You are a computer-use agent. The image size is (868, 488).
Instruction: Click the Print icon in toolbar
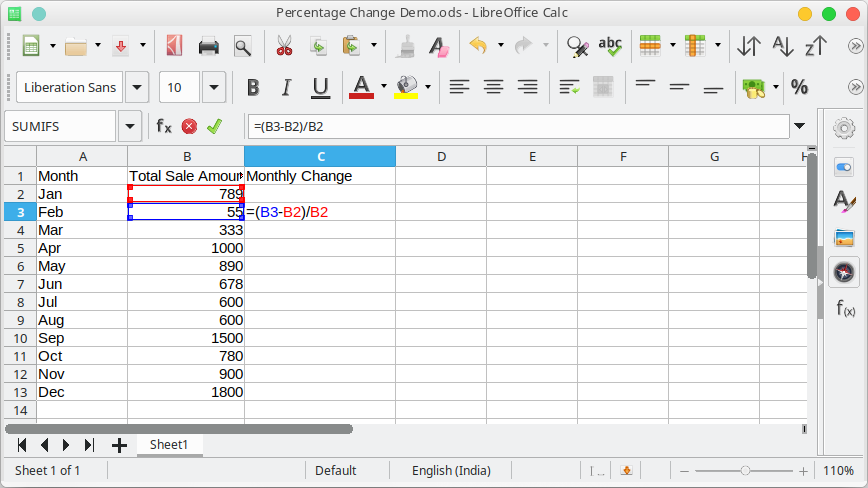tap(208, 46)
